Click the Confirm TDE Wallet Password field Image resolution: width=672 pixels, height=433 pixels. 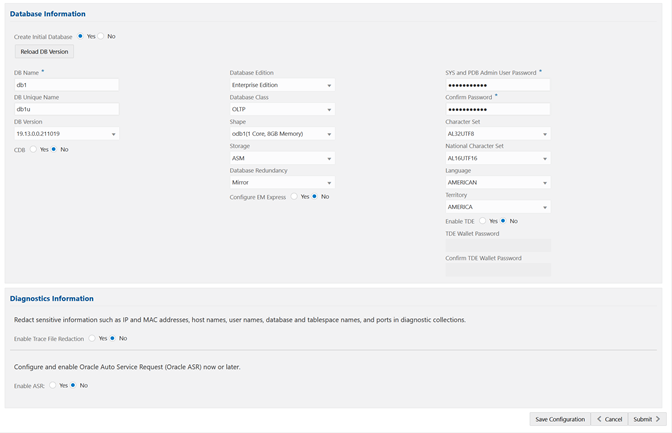498,270
